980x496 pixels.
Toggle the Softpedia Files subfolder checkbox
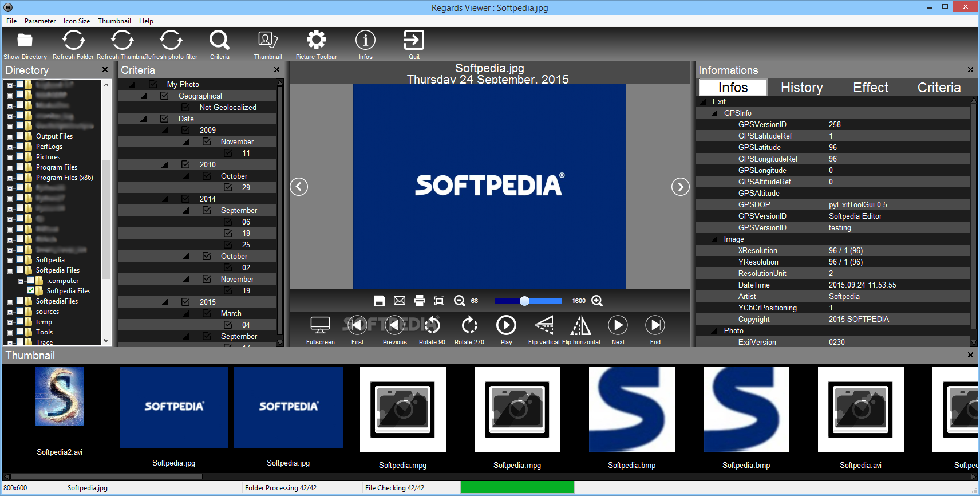tap(31, 291)
